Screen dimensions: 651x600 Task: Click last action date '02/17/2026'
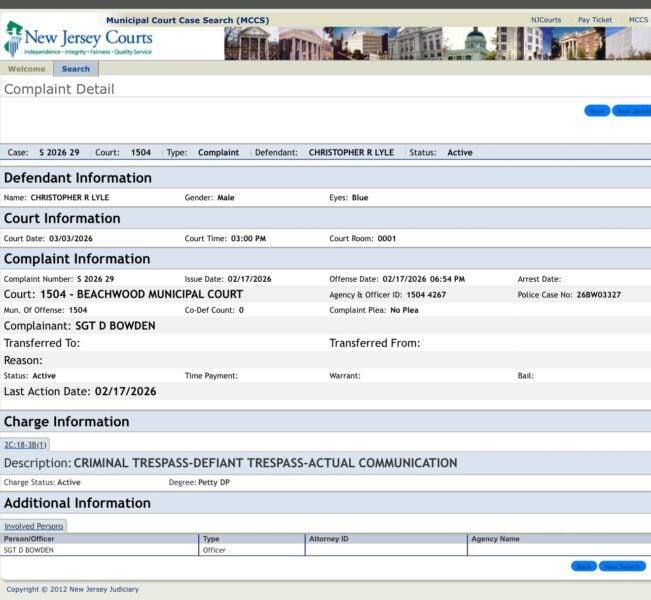(125, 392)
